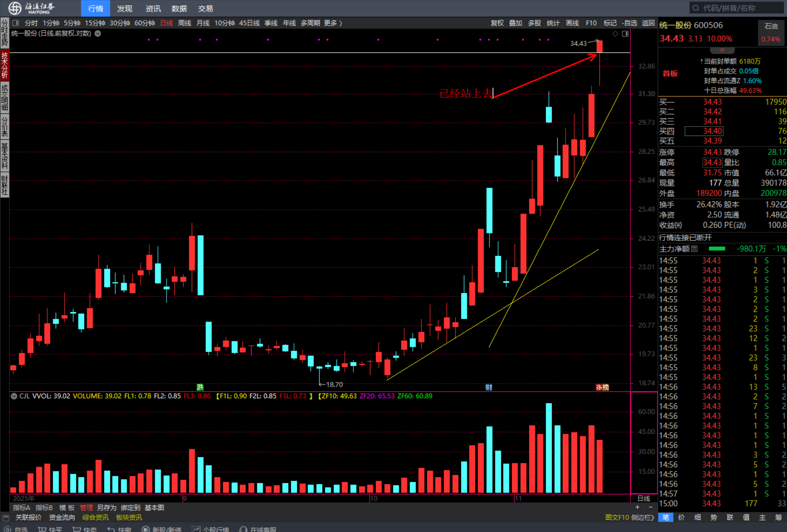Viewport: 787px width, 532px height.
Task: Click the headset 在线客服 icon
Action: (243, 529)
